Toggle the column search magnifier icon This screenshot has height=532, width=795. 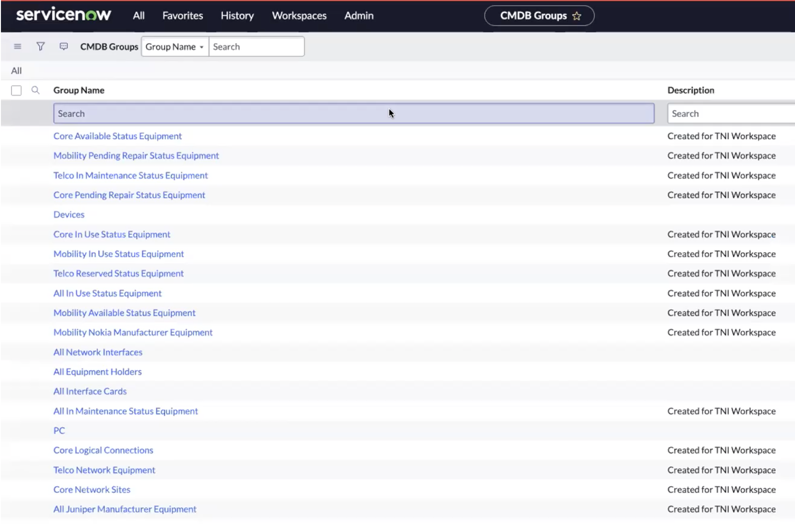point(36,90)
